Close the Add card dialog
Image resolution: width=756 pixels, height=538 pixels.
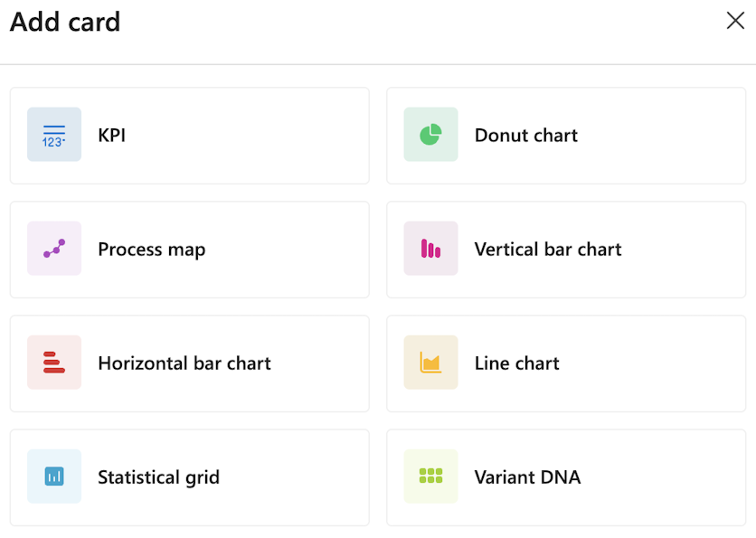(x=735, y=21)
